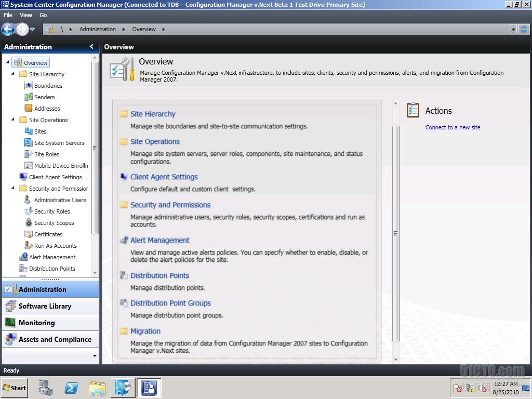
Task: Select Administrative Users tree icon
Action: tap(28, 200)
